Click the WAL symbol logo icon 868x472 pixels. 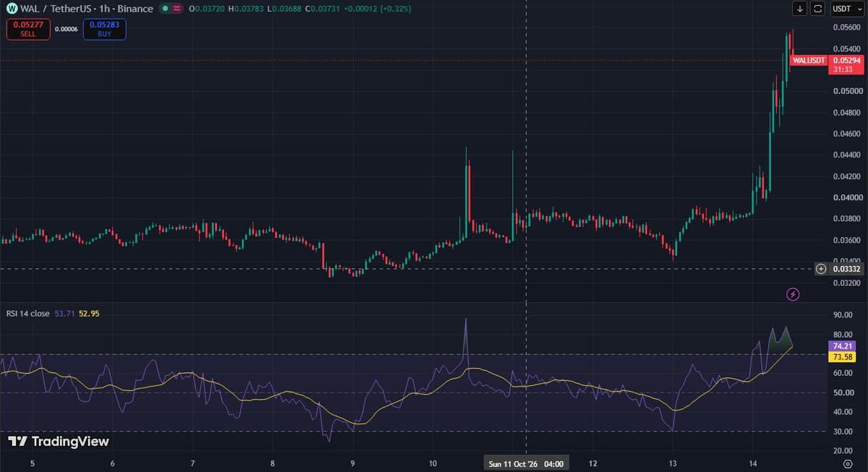(12, 9)
